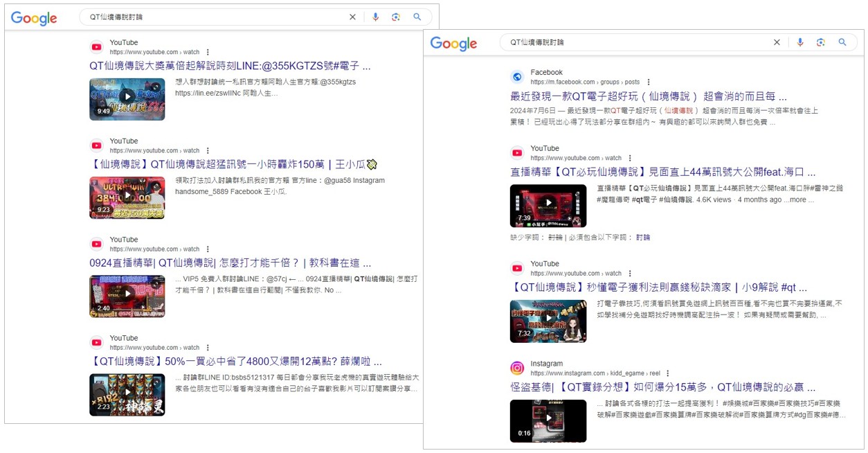This screenshot has width=868, height=453.
Task: Open result 0924直播精華 怎麼打才能千倍
Action: 230,263
